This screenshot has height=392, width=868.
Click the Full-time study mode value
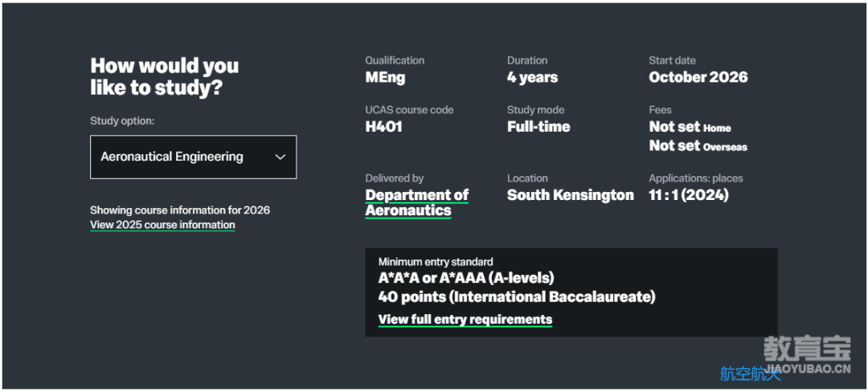538,127
